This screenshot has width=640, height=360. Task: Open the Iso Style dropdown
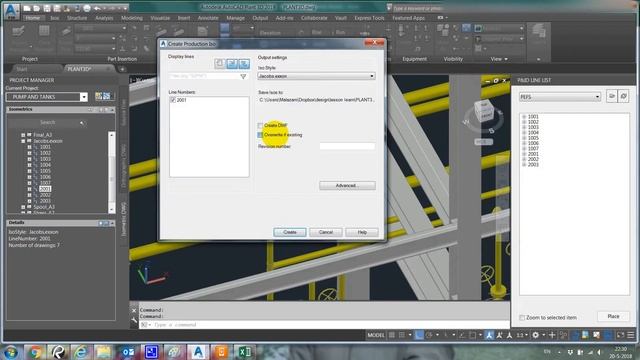pos(316,76)
